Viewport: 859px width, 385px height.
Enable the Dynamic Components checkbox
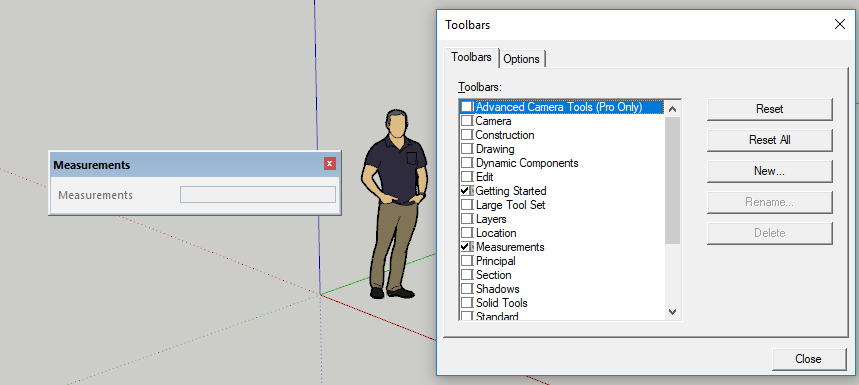click(467, 163)
